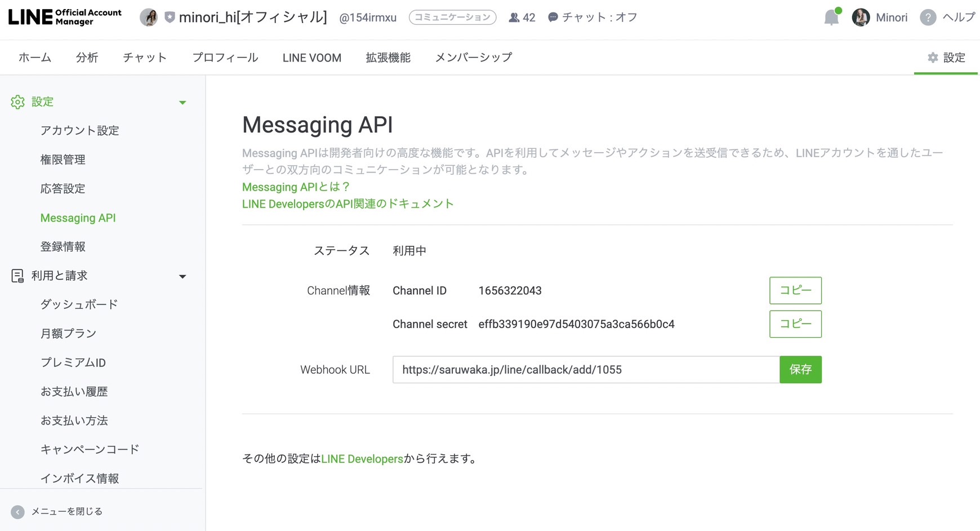Viewport: 980px width, 531px height.
Task: Collapse the 利用と請求 section arrow
Action: point(182,276)
